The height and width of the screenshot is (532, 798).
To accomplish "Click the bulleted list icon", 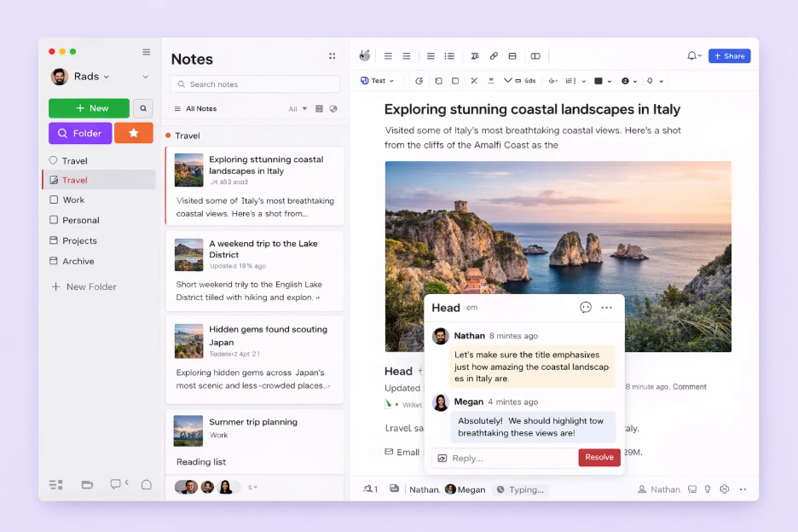I will tap(449, 56).
